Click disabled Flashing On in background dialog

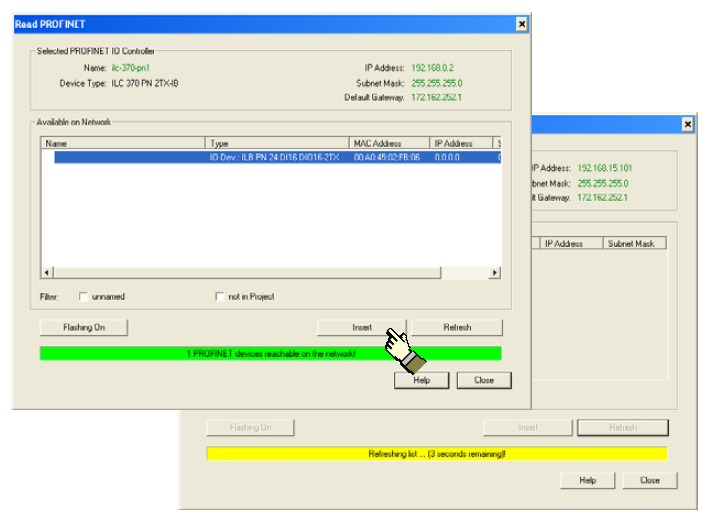[250, 427]
